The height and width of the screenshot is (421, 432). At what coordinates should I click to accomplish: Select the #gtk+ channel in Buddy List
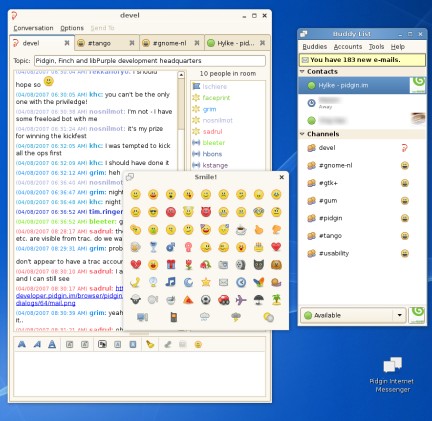tap(362, 183)
